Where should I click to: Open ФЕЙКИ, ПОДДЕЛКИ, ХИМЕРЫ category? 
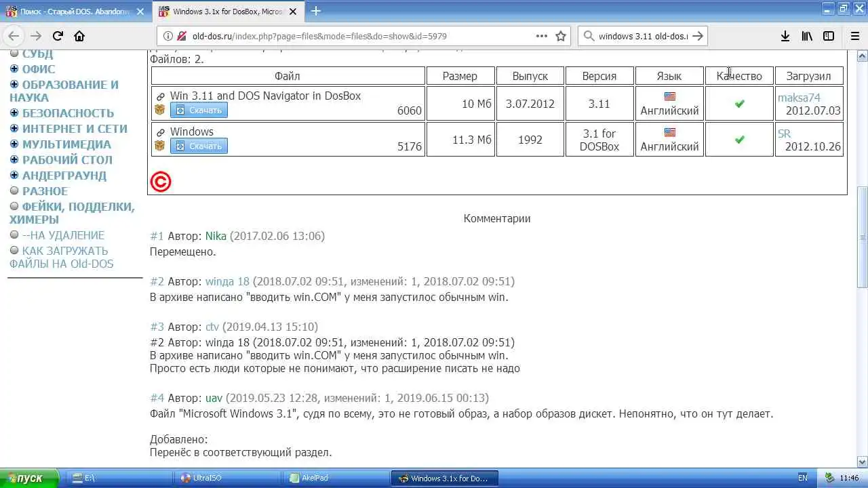(72, 213)
